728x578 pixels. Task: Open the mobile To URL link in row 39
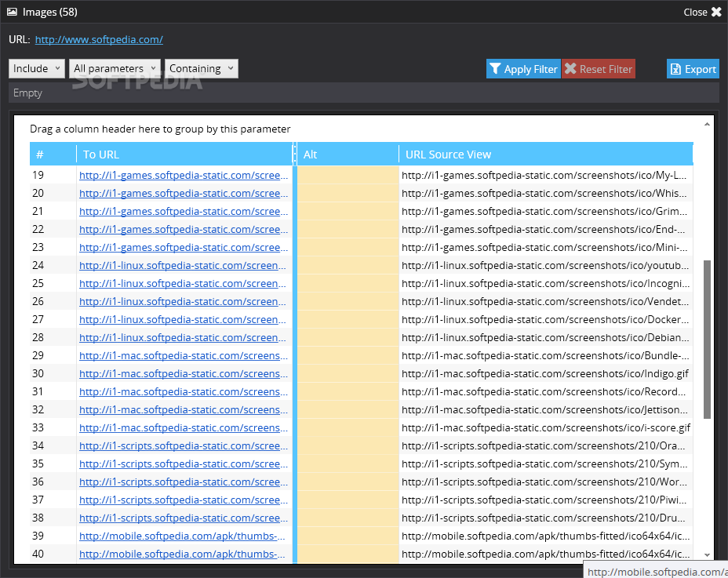coord(182,536)
